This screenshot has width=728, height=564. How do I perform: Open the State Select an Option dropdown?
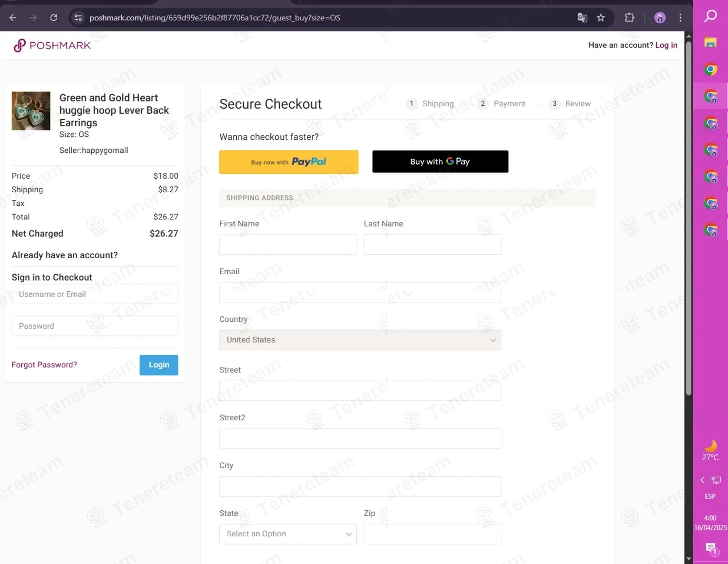tap(288, 534)
